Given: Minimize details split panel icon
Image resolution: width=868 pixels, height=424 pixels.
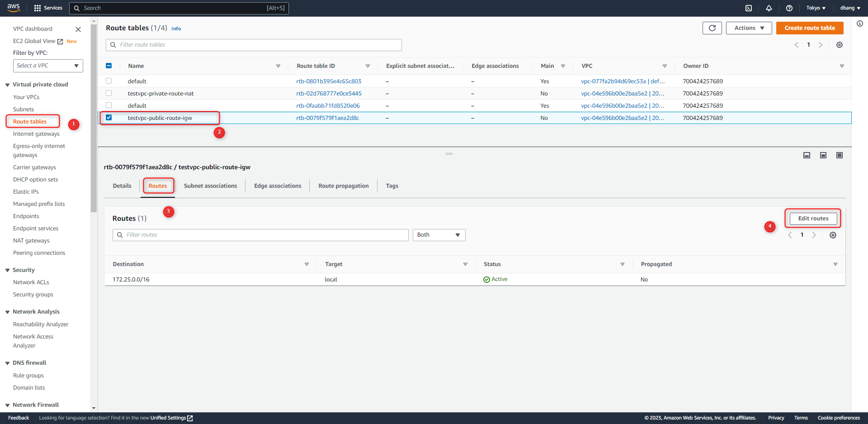Looking at the screenshot, I should coord(807,155).
